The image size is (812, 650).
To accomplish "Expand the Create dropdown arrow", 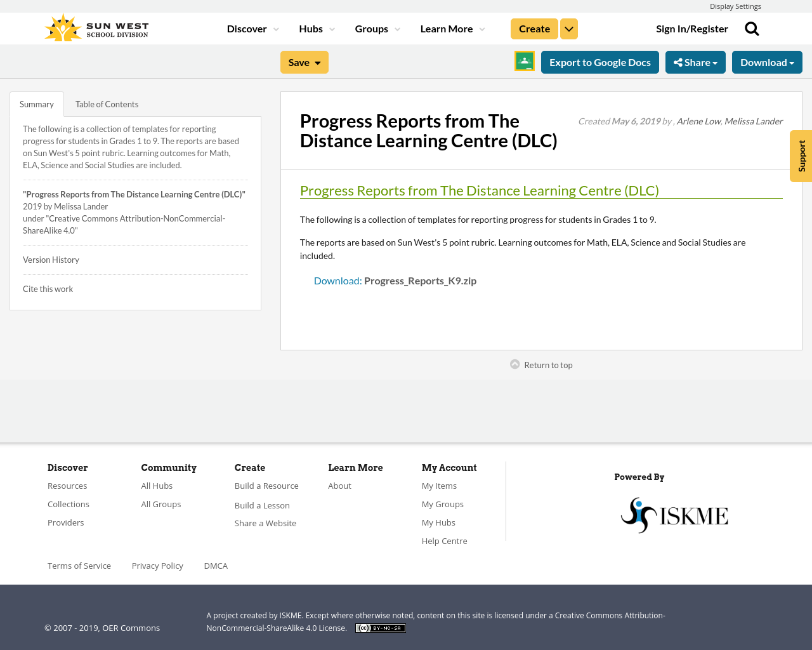I will click(568, 28).
